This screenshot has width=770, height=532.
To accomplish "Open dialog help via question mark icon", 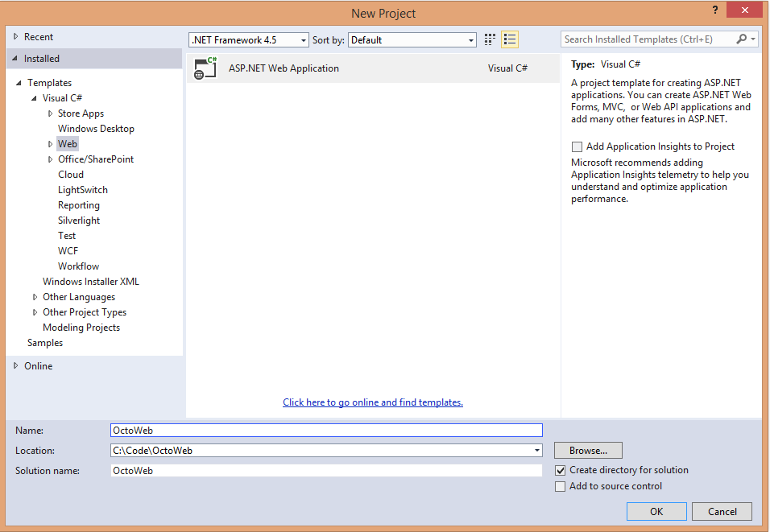I will [715, 11].
